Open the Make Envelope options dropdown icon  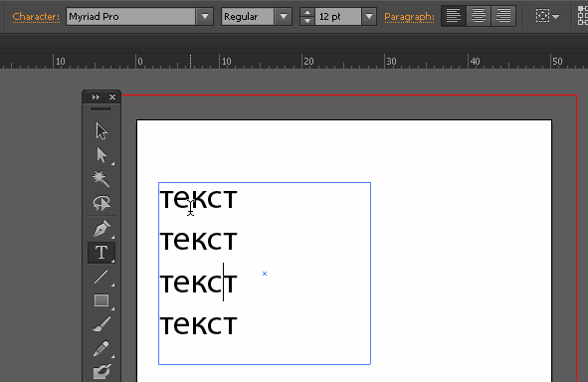(x=547, y=16)
